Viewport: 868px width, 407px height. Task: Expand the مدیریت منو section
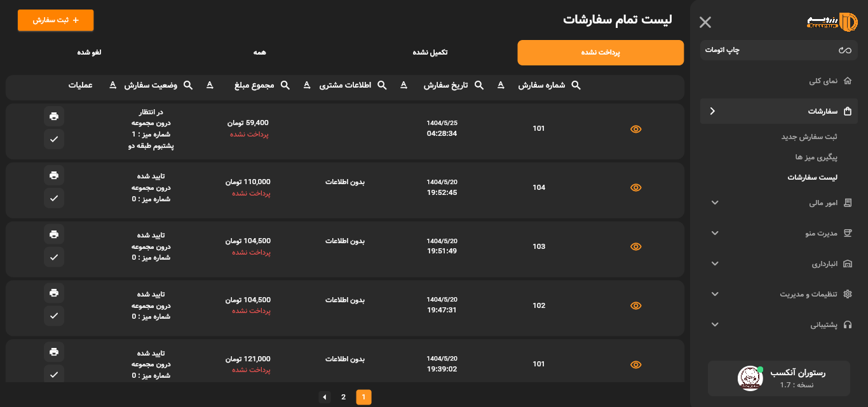tap(715, 233)
